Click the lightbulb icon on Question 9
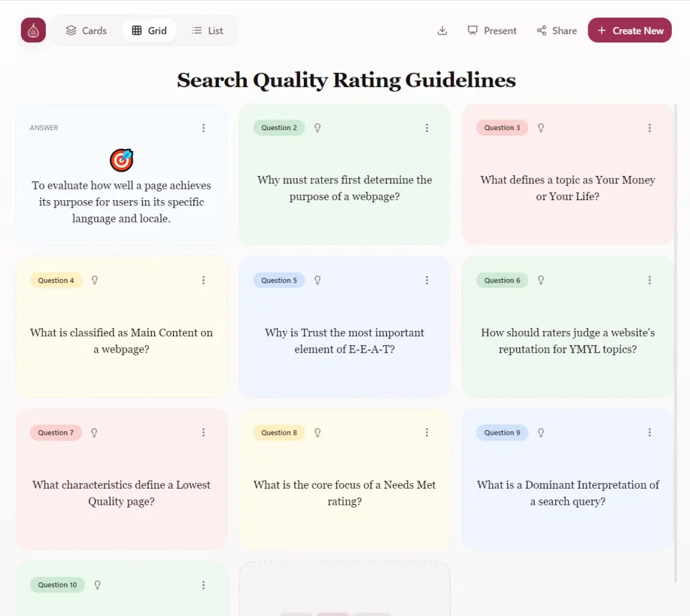The width and height of the screenshot is (690, 616). click(x=540, y=433)
